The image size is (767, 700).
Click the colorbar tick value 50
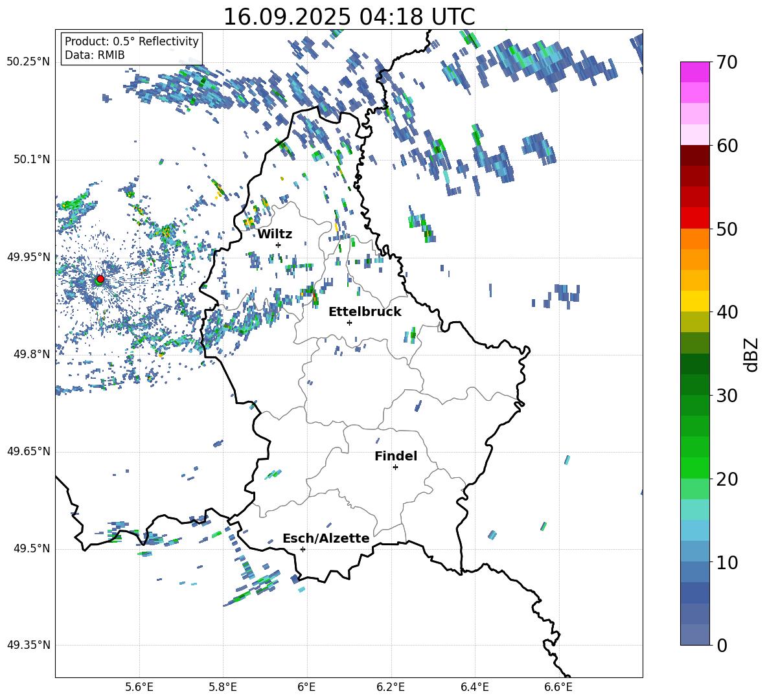726,229
